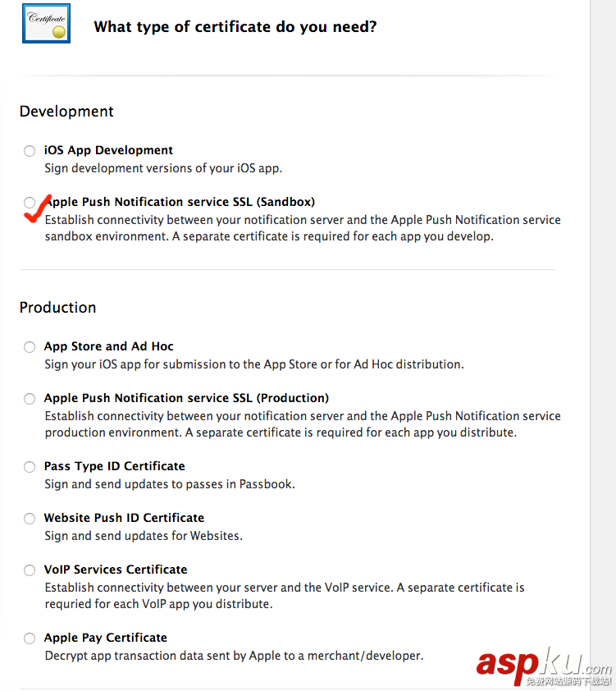Choose the Apple Push Notification Sandbox radio button
The image size is (616, 691).
click(30, 202)
